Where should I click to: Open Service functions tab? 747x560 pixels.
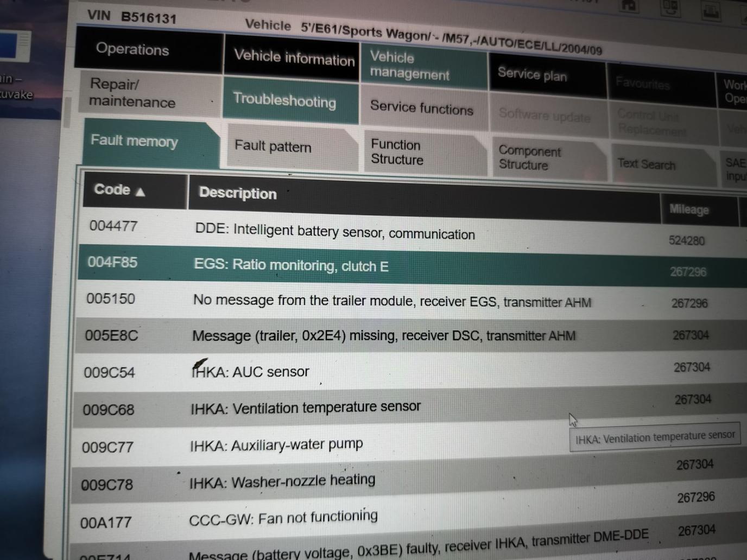click(x=421, y=108)
